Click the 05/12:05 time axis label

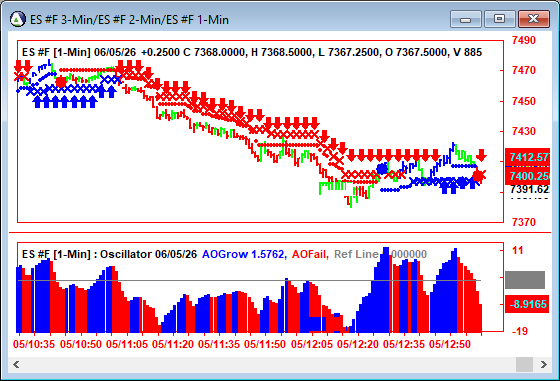click(x=312, y=345)
